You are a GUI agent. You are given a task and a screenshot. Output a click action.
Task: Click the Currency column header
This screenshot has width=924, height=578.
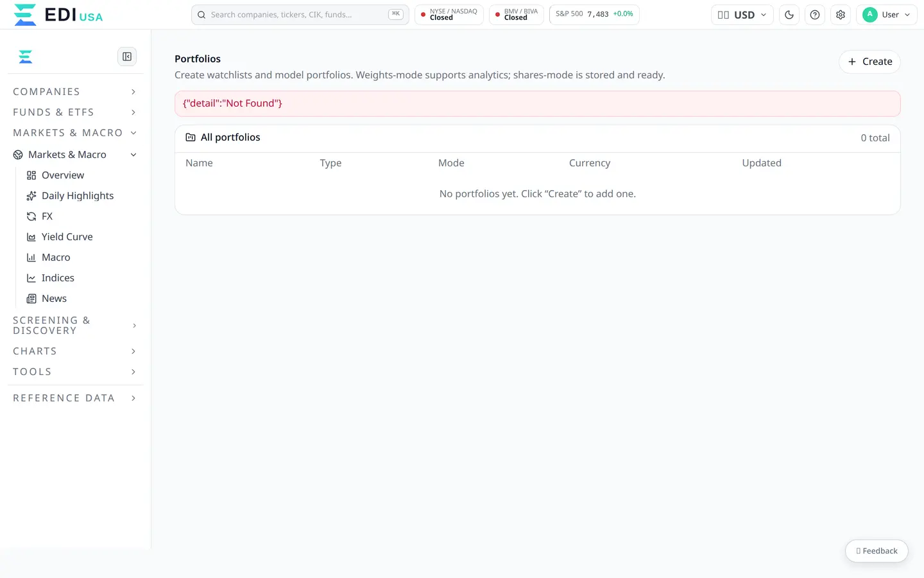click(590, 163)
